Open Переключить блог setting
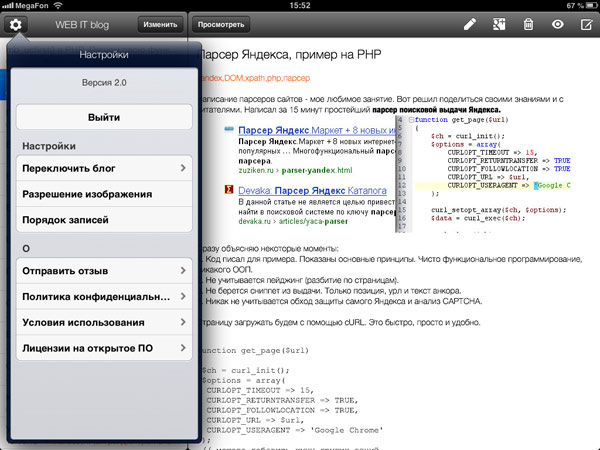The height and width of the screenshot is (450, 600). point(104,168)
